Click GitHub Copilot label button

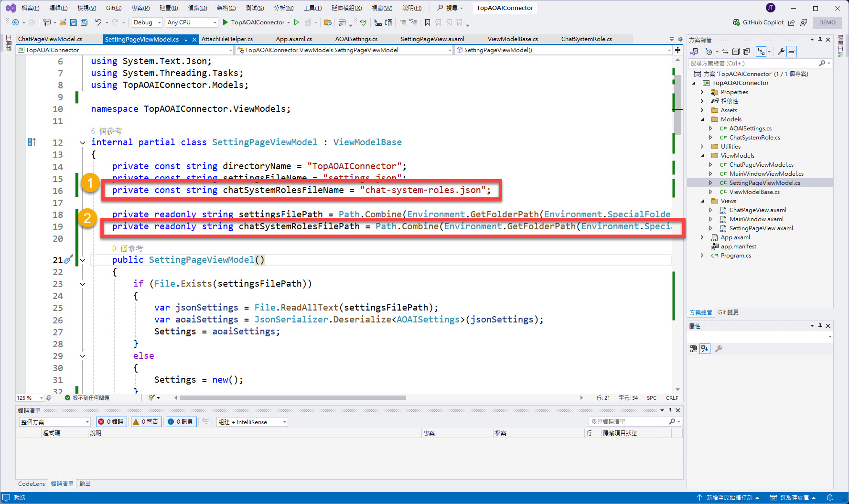(x=763, y=22)
